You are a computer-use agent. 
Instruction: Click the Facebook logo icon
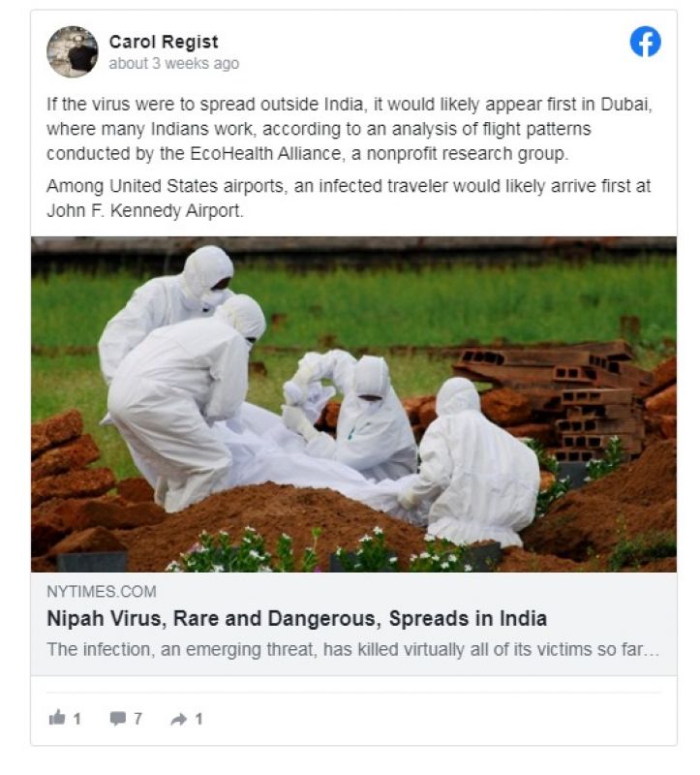645,42
